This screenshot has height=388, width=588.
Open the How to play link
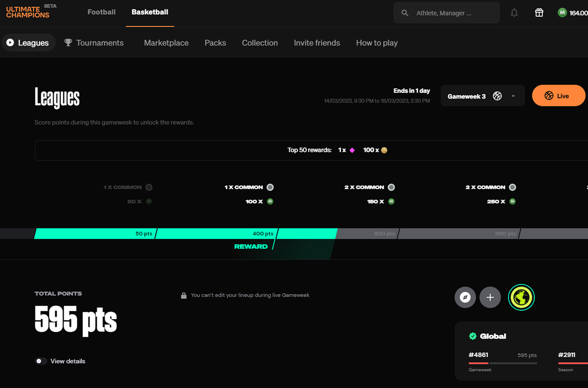tap(377, 43)
